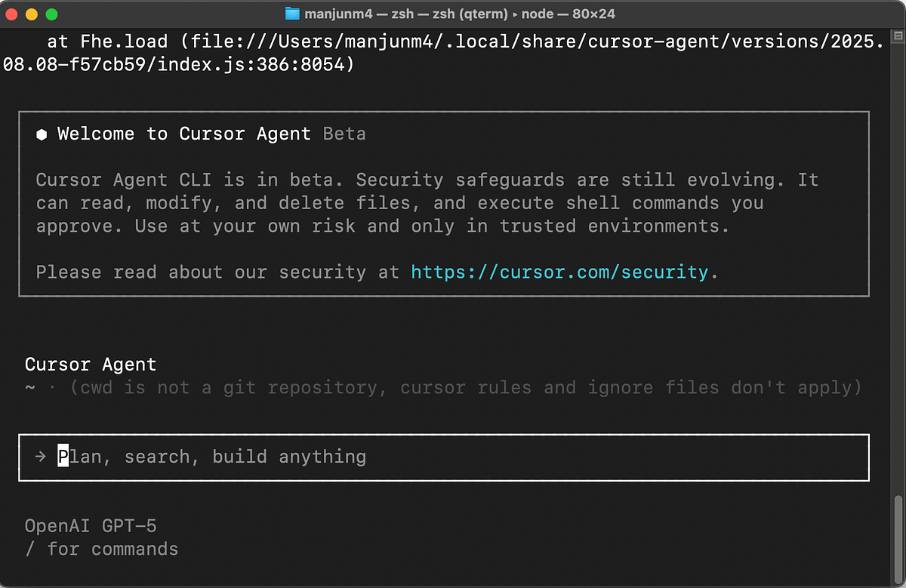Expand the node process title in the title bar
906x588 pixels.
coord(538,13)
